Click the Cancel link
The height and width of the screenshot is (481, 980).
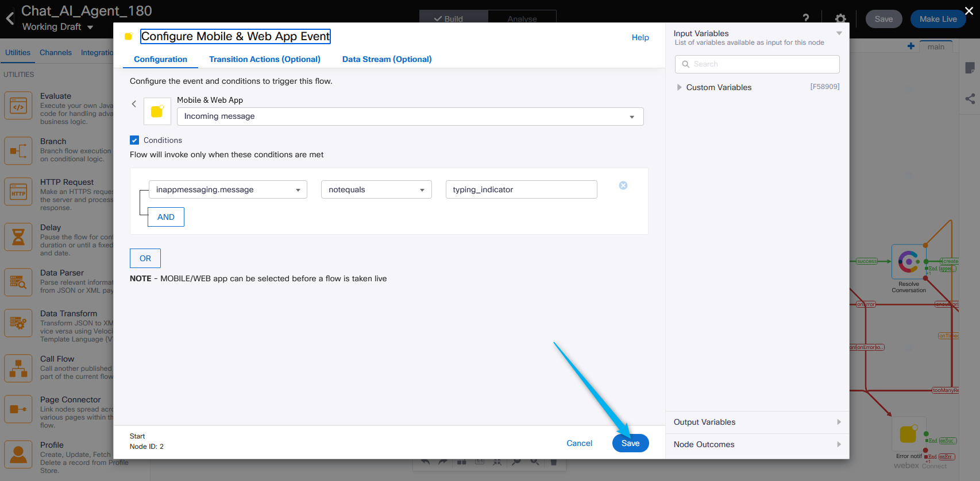[579, 443]
